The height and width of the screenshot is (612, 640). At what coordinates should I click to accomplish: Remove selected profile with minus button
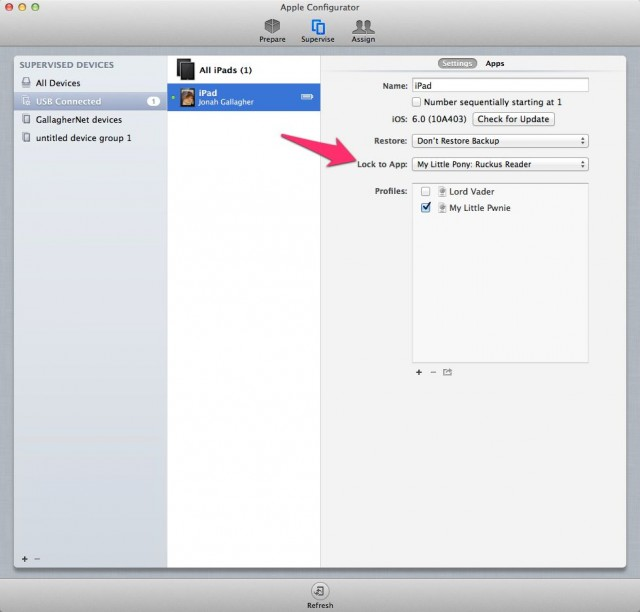[x=433, y=372]
